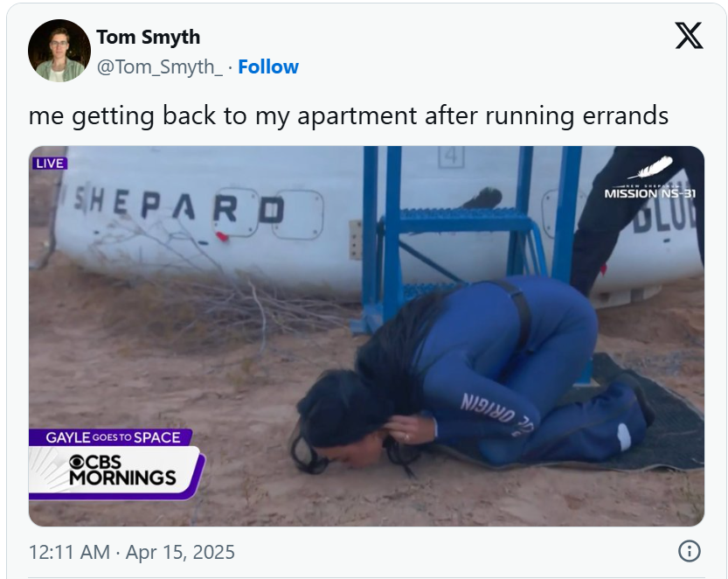Open the 12:11 AM Apr 15 timestamp
The image size is (728, 579).
tap(132, 552)
